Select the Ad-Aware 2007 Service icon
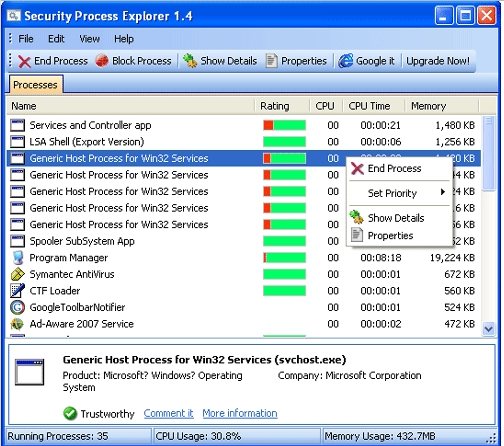 click(x=17, y=324)
